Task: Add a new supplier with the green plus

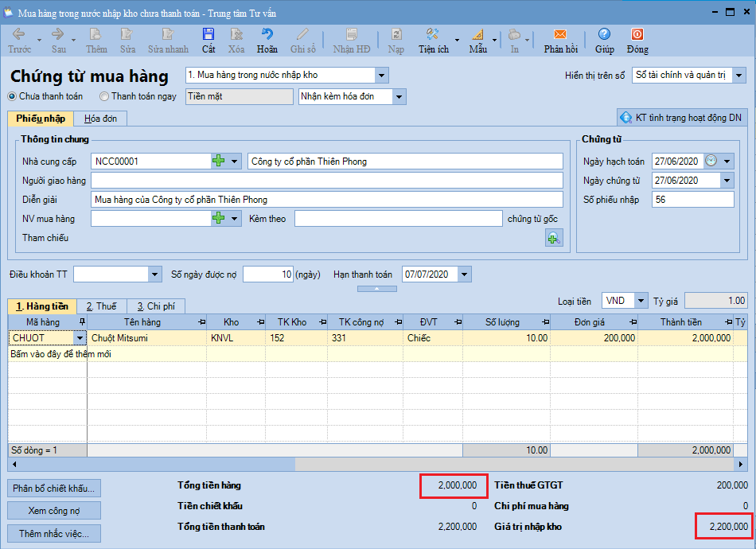Action: (218, 161)
